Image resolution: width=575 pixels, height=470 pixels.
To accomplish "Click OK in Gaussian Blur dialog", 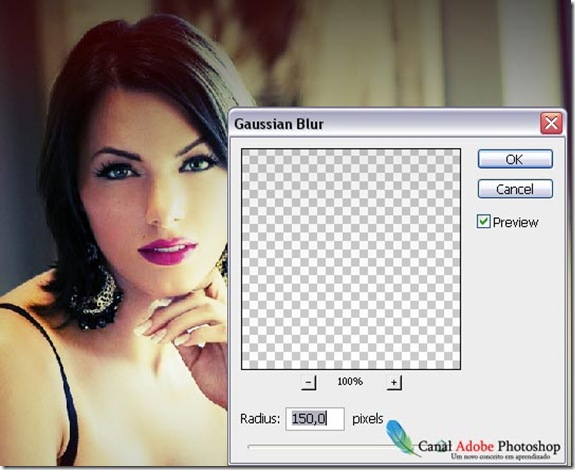I will [515, 159].
